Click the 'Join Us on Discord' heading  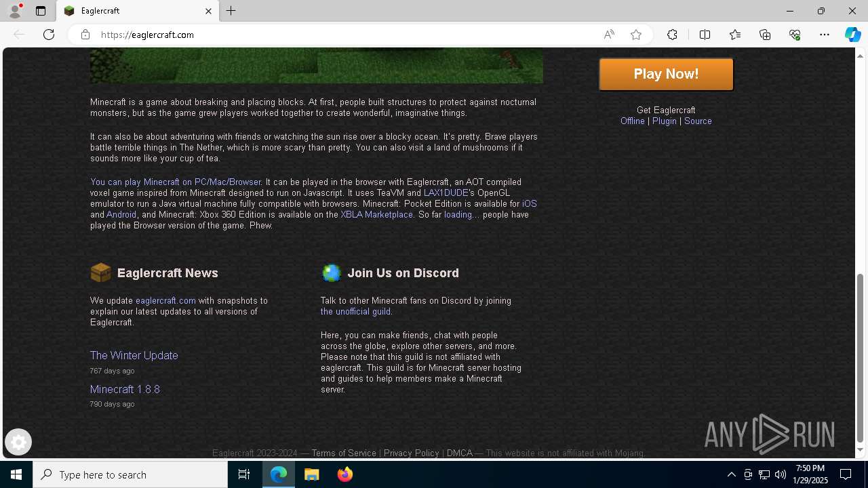pos(403,273)
